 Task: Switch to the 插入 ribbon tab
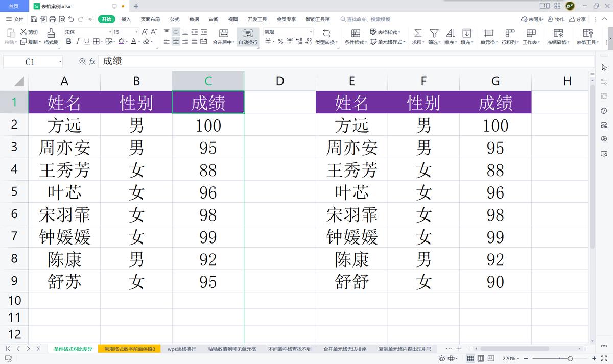126,19
